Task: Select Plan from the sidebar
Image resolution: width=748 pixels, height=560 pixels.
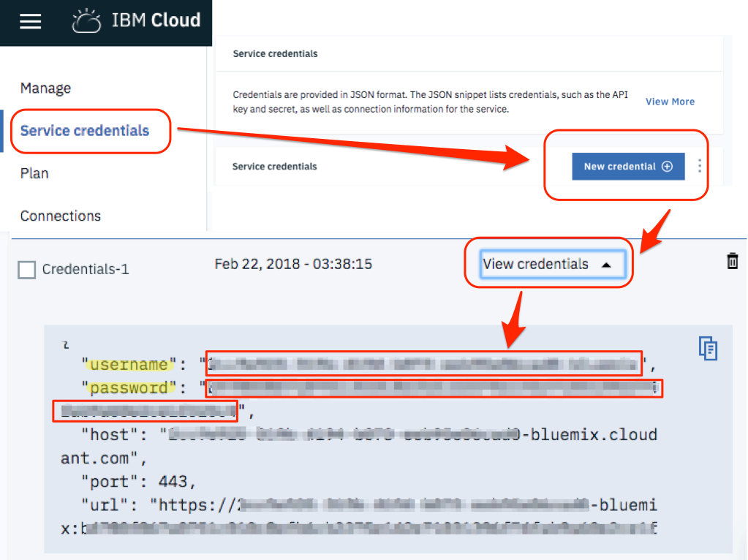Action: (x=34, y=173)
